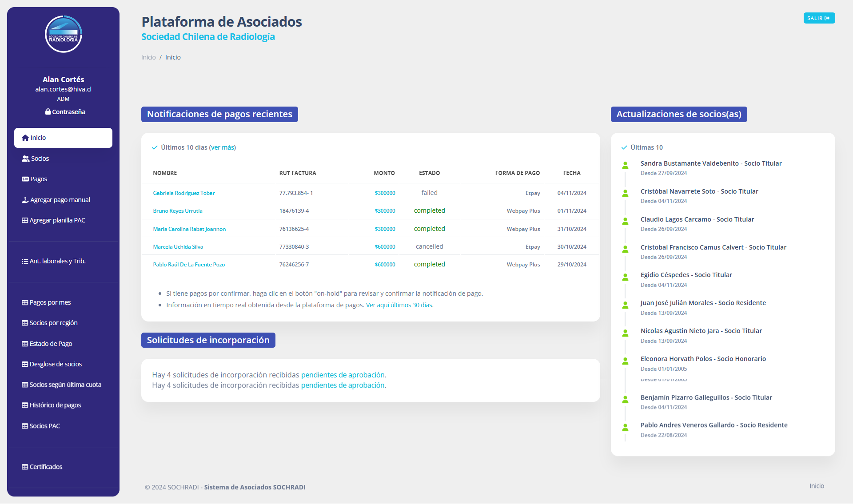Click first 'pendientes de aprobación' link
Screen dimensions: 853x504
343,375
